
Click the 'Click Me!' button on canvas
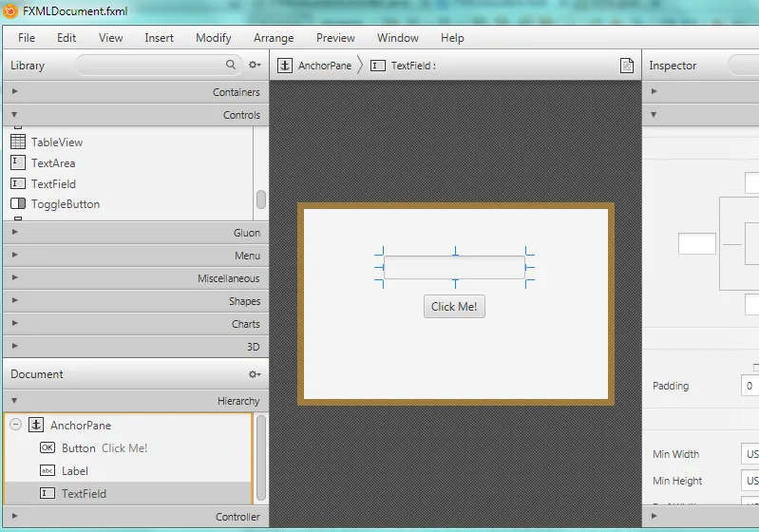(x=454, y=307)
